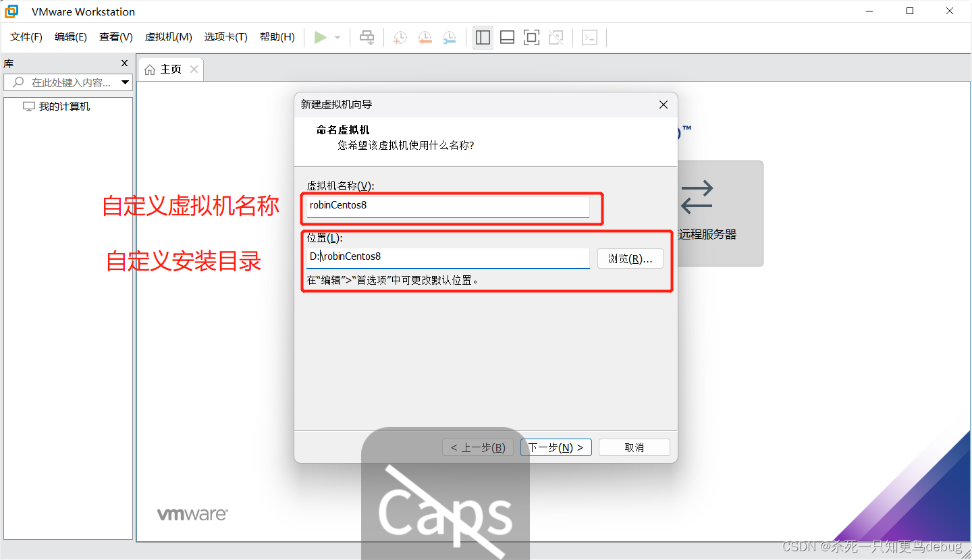Viewport: 972px width, 560px height.
Task: Click the Unity mode icon
Action: [556, 38]
